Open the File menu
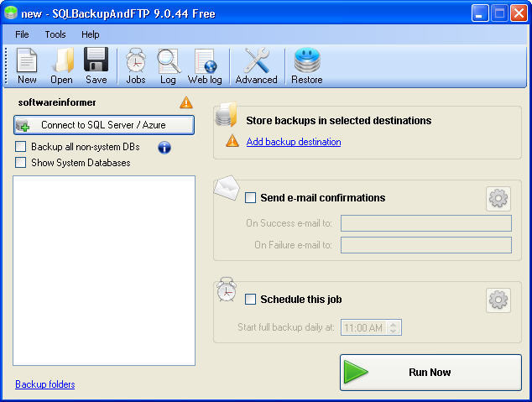The height and width of the screenshot is (402, 532). coord(22,34)
